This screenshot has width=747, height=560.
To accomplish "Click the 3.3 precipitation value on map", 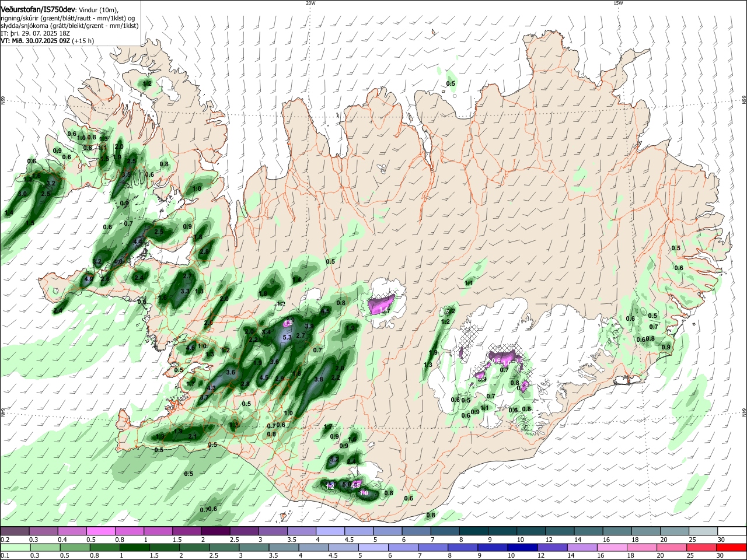I will tap(186, 290).
